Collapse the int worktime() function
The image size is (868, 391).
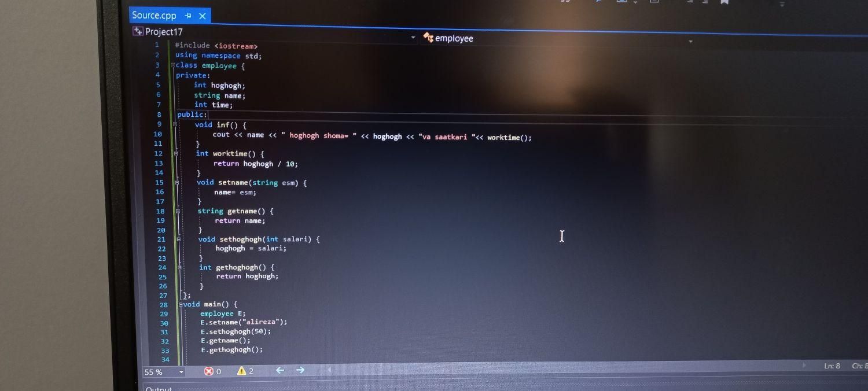pos(176,153)
